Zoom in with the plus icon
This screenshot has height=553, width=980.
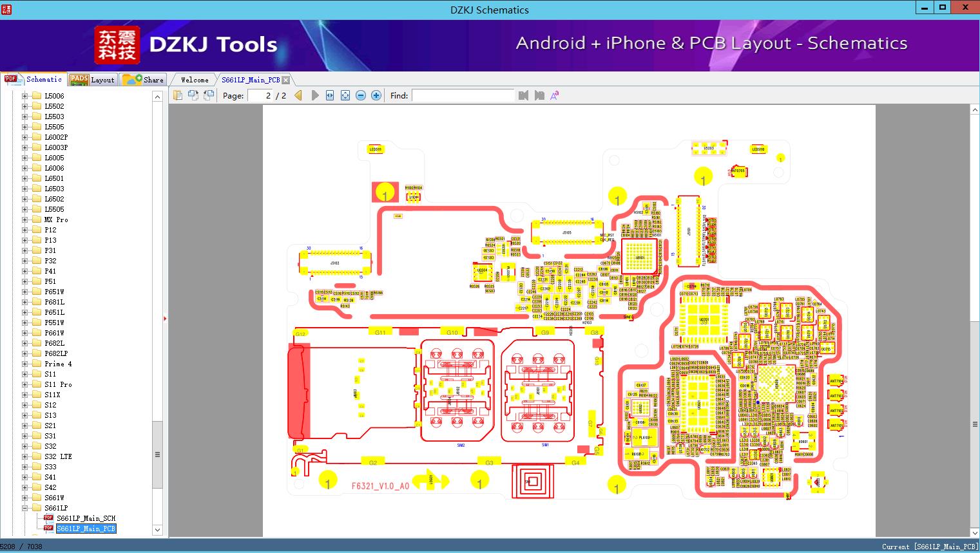coord(376,95)
